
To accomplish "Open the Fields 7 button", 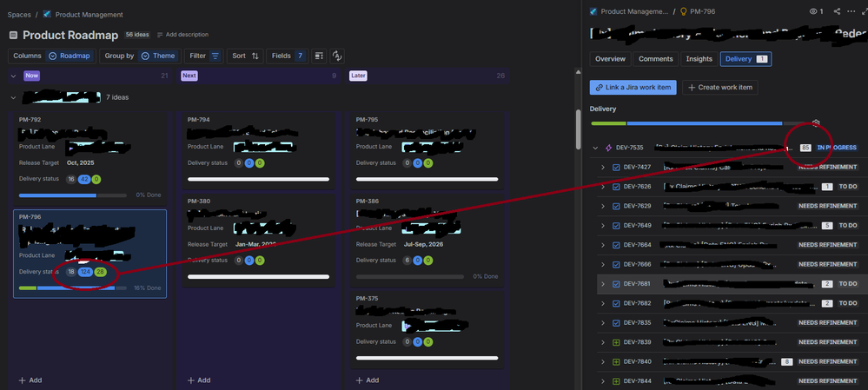I will pyautogui.click(x=287, y=56).
